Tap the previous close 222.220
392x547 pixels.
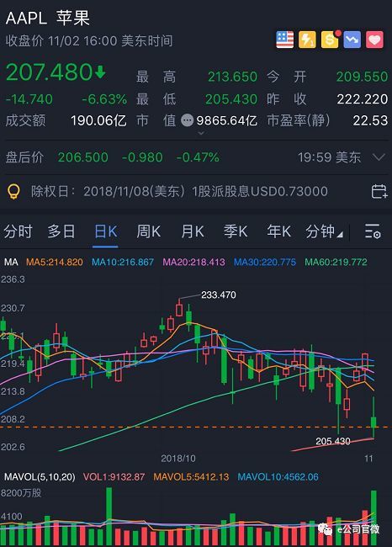362,99
